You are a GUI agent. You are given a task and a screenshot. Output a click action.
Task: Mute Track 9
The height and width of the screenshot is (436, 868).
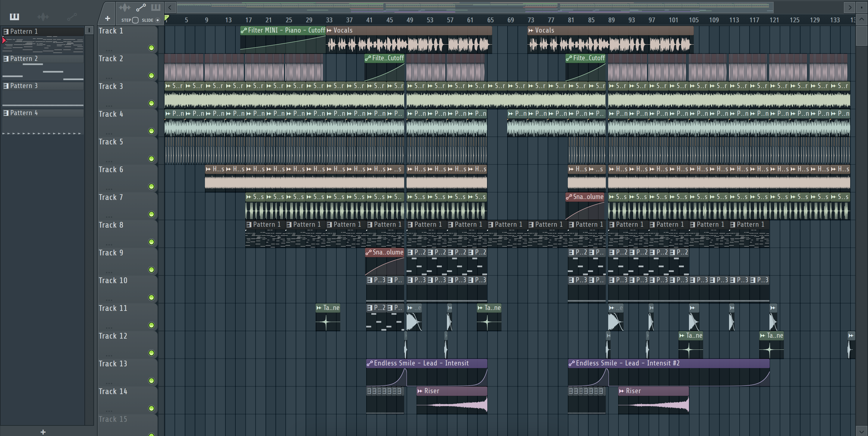[152, 270]
